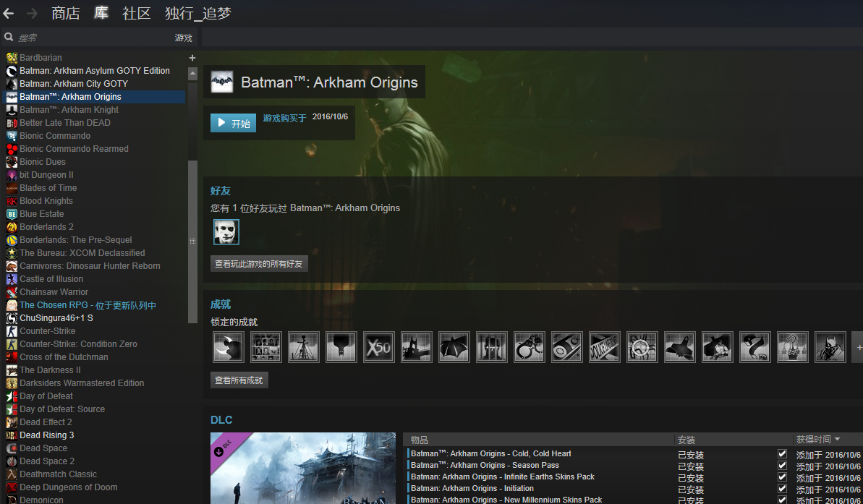Click the Season Pass DLC row name
Image resolution: width=863 pixels, height=504 pixels.
point(485,466)
